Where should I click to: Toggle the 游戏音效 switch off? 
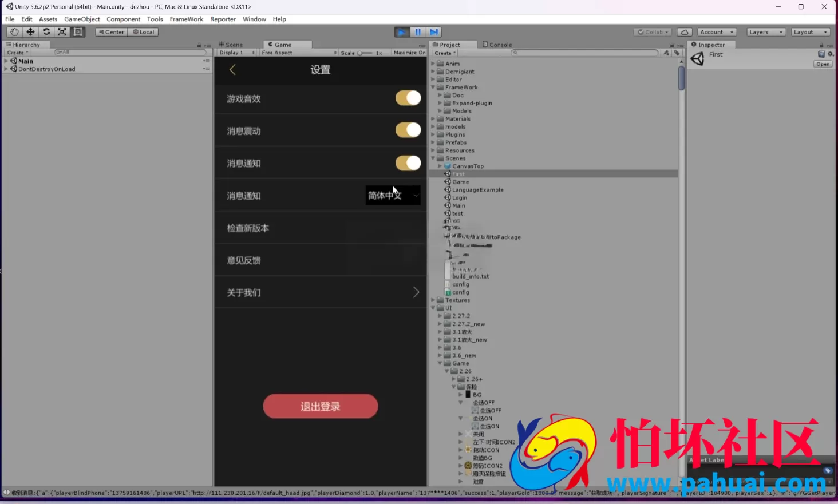[408, 98]
